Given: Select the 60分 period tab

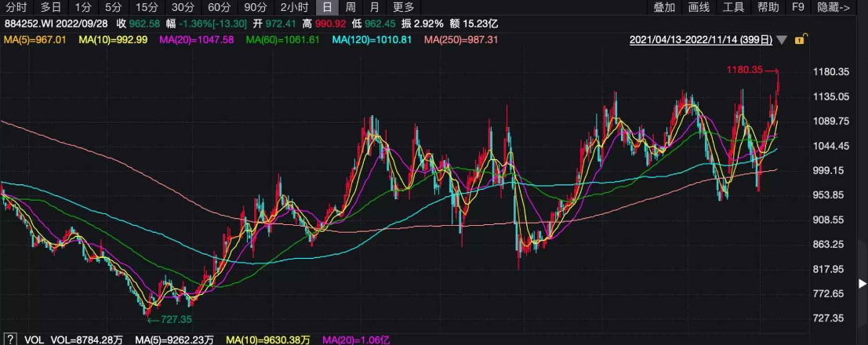Looking at the screenshot, I should click(x=220, y=7).
